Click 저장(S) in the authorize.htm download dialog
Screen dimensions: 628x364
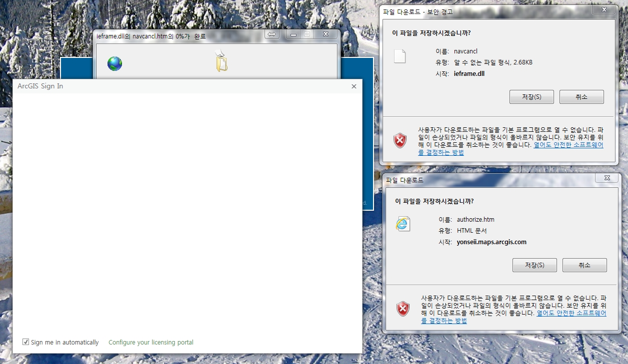coord(534,265)
